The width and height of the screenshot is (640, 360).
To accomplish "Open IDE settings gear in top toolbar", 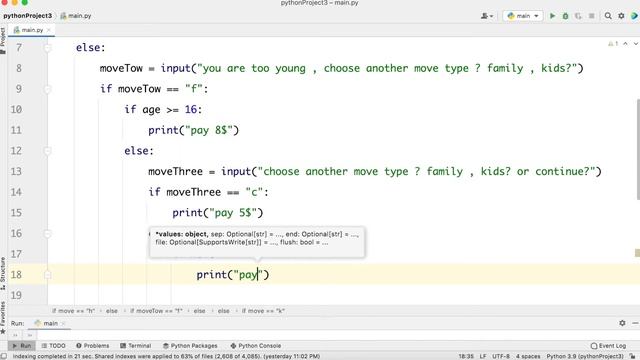I will [621, 16].
